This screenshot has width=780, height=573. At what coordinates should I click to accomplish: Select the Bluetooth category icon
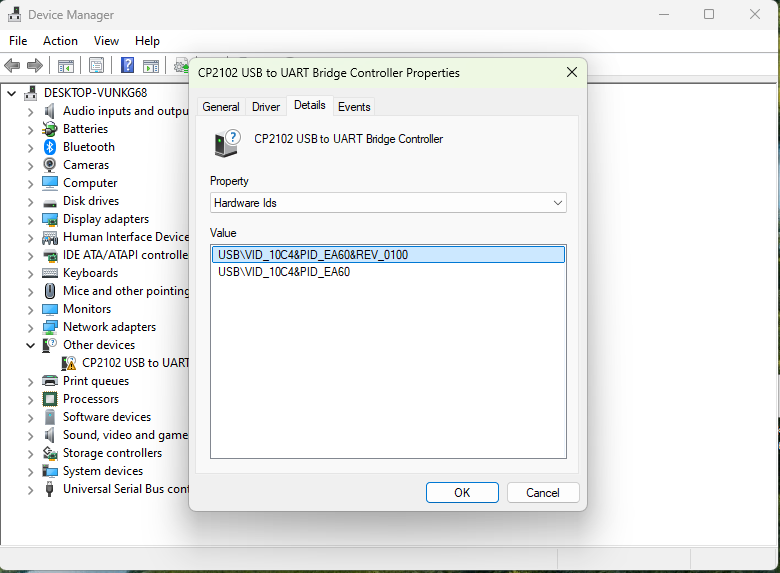[50, 147]
